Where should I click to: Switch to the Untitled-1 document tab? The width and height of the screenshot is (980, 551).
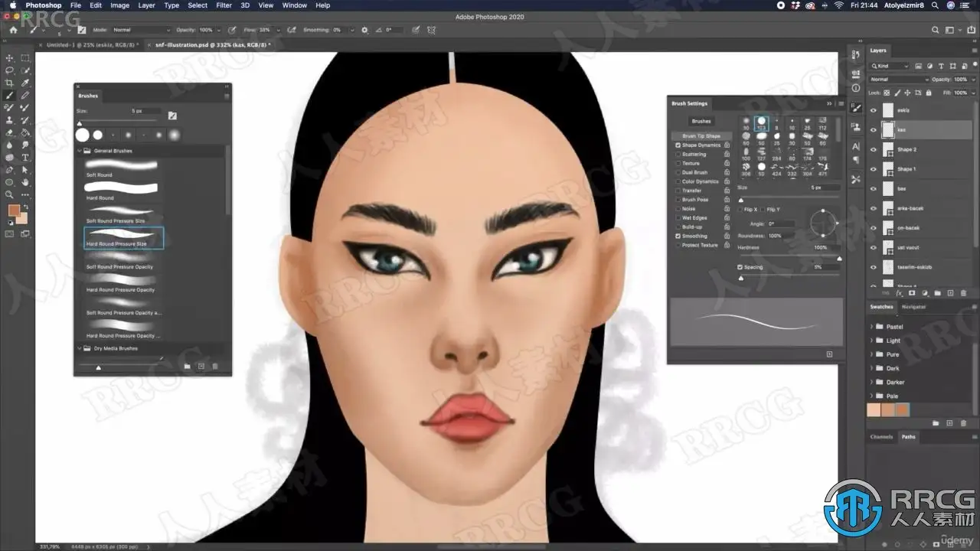point(91,45)
